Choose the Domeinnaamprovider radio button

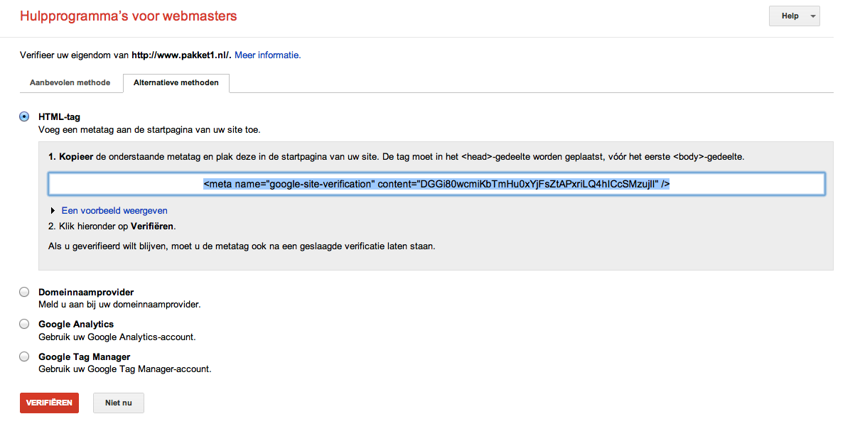click(x=24, y=292)
